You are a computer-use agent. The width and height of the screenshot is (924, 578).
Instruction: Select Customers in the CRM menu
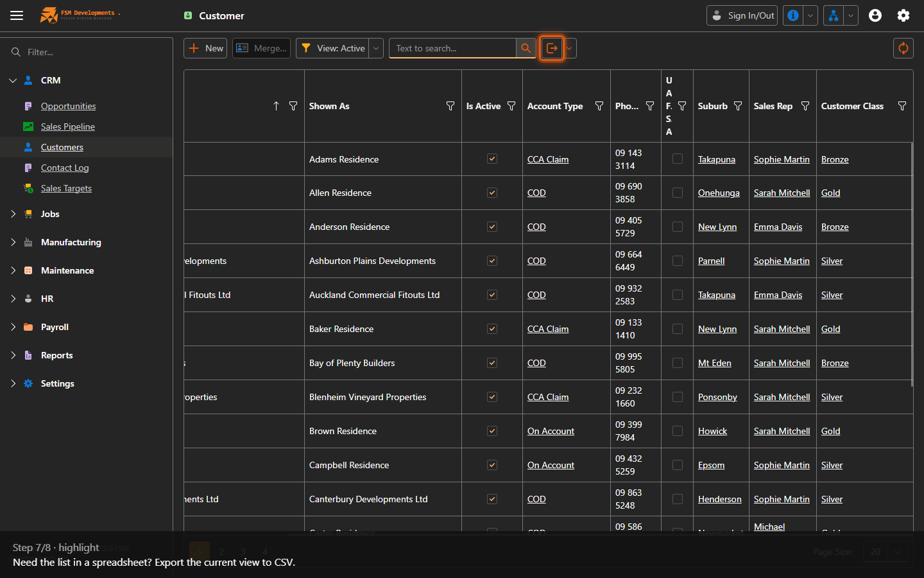click(62, 147)
